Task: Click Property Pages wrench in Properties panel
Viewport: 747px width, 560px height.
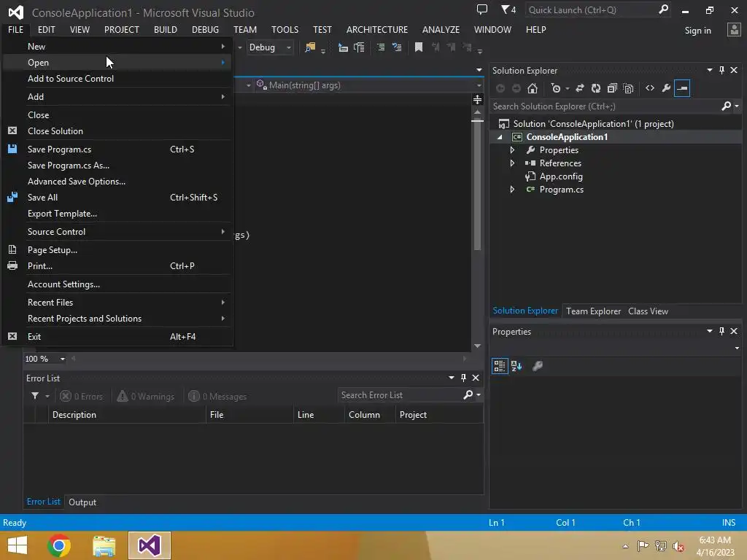Action: pyautogui.click(x=538, y=366)
